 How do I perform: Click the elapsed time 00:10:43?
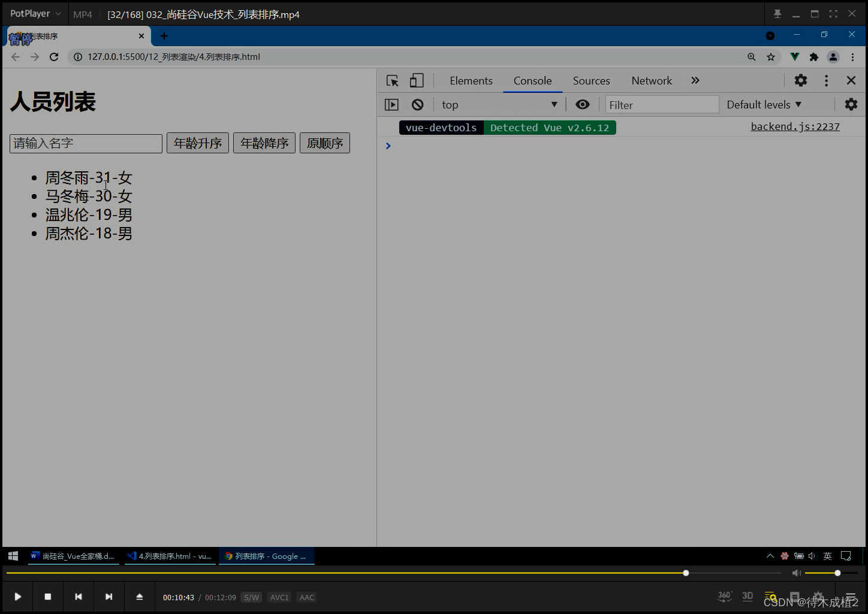[179, 597]
